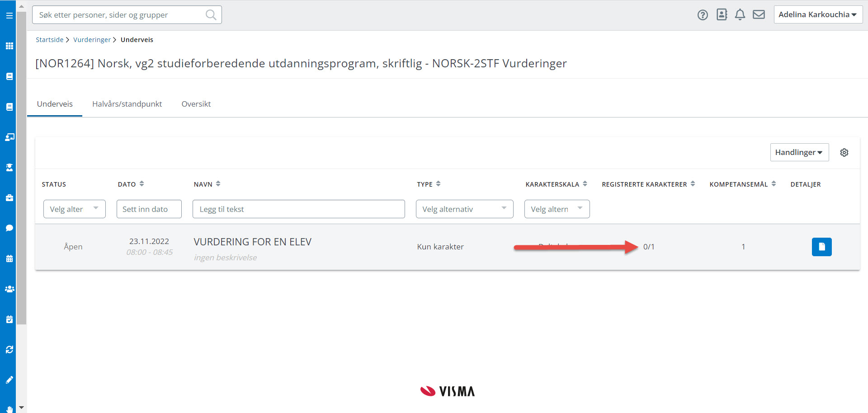Open the contacts address book icon
The width and height of the screenshot is (868, 413).
point(722,15)
